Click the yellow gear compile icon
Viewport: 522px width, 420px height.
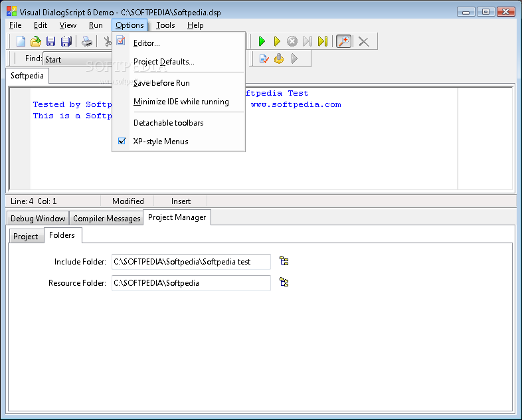279,59
